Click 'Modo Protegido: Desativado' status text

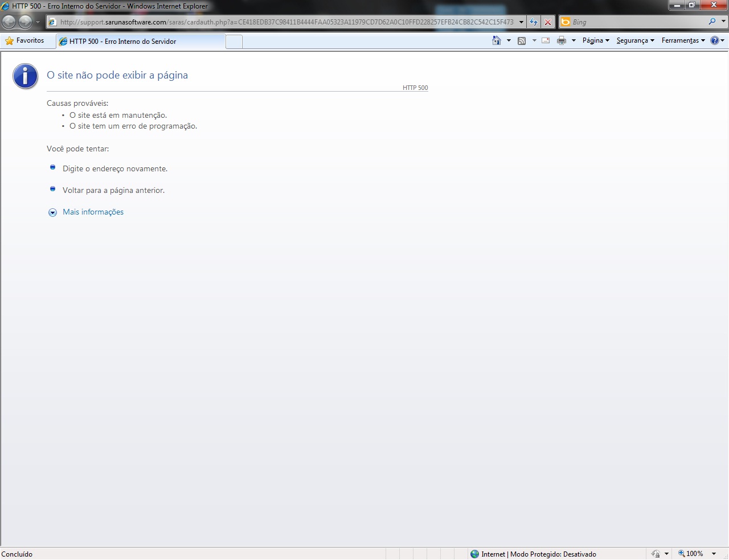553,554
